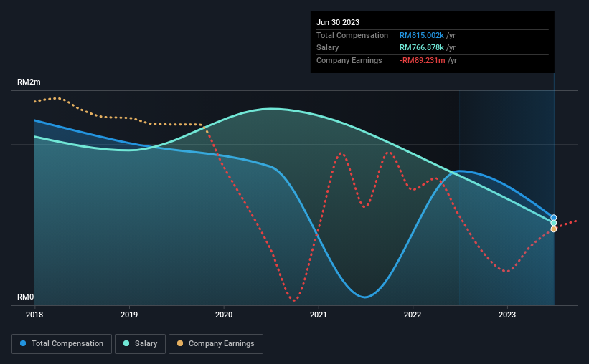589x364 pixels.
Task: Click the blue Total Compensation legend dot
Action: click(x=23, y=343)
